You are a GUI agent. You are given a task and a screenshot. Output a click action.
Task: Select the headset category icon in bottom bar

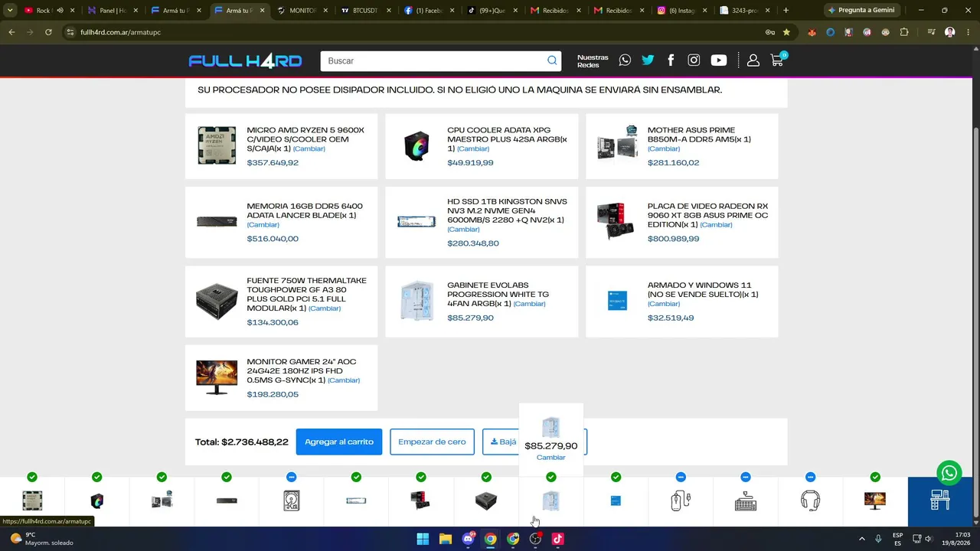point(810,500)
